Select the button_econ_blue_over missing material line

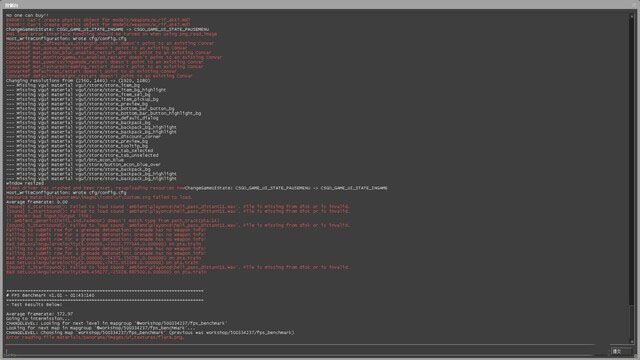point(83,164)
